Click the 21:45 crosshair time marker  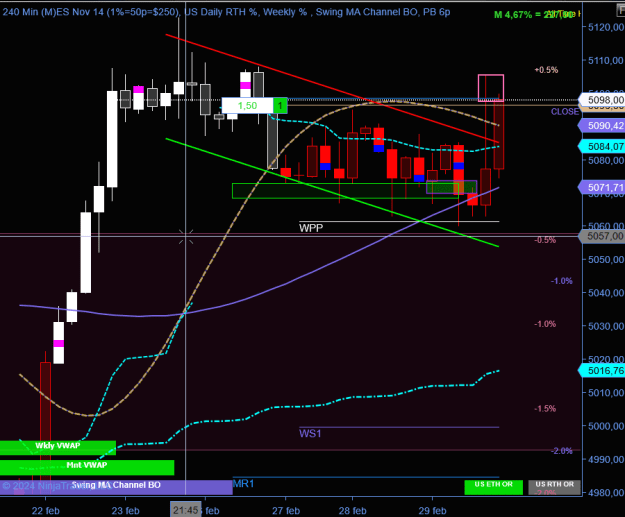coord(186,510)
